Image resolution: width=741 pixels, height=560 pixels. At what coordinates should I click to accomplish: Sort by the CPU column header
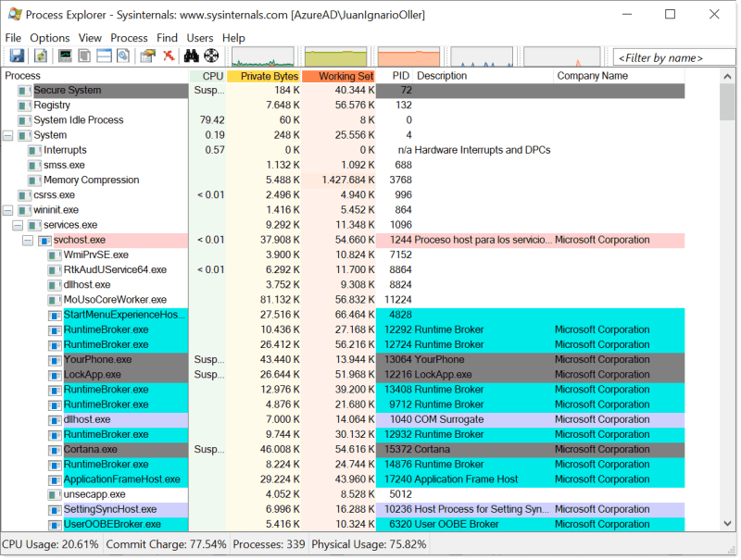coord(207,76)
